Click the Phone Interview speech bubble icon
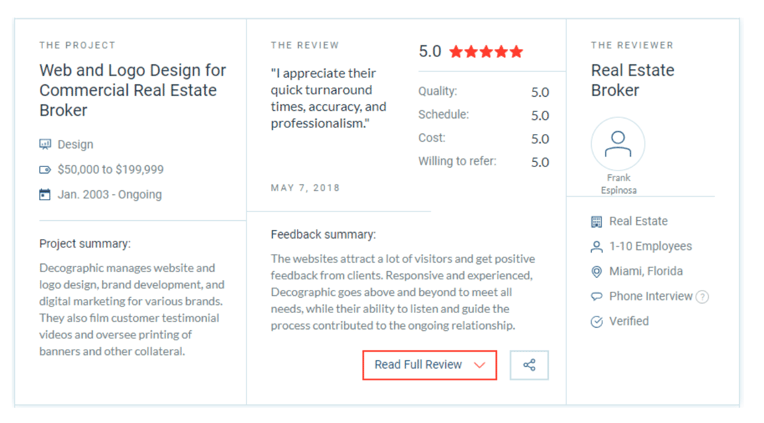 (x=596, y=296)
